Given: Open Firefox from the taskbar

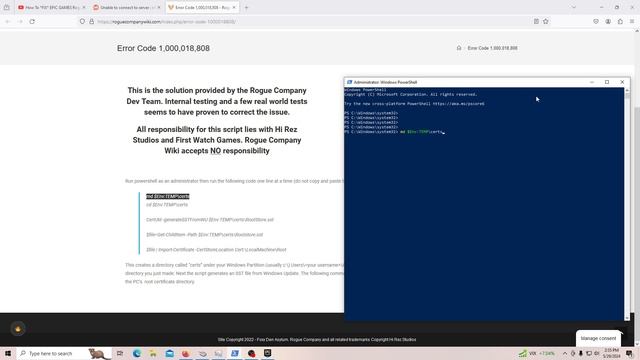Looking at the screenshot, I should pyautogui.click(x=186, y=353).
